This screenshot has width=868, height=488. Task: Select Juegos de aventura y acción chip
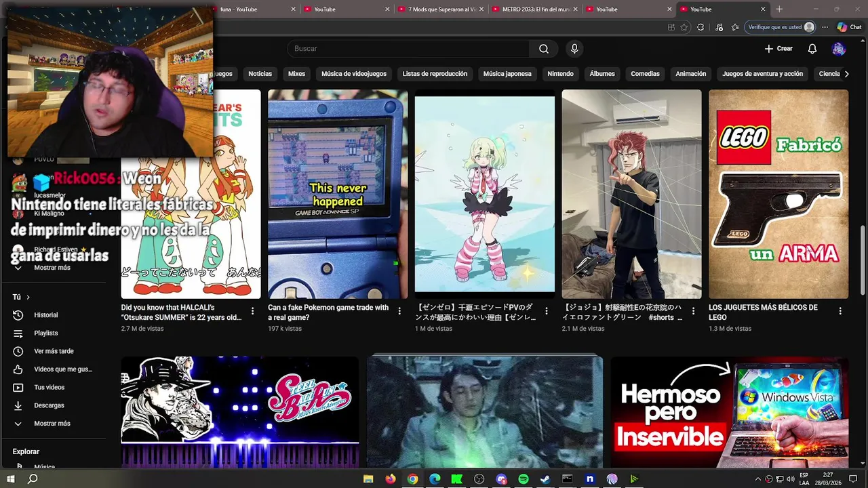(x=762, y=73)
